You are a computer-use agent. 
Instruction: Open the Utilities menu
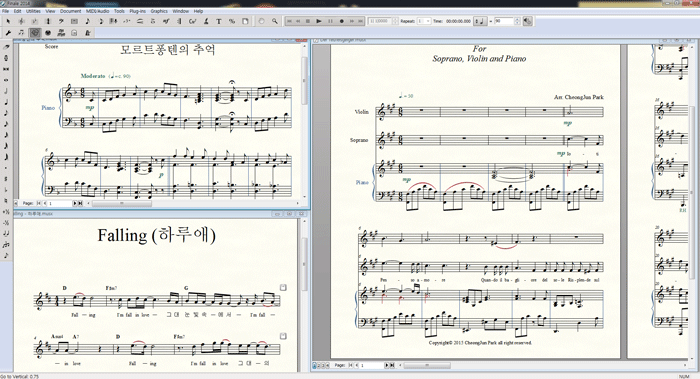(x=33, y=11)
